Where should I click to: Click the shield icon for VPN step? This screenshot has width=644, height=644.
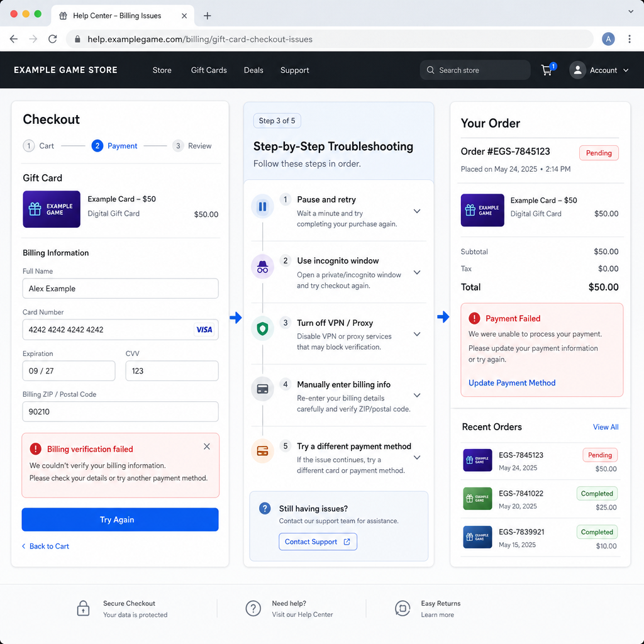pyautogui.click(x=262, y=328)
